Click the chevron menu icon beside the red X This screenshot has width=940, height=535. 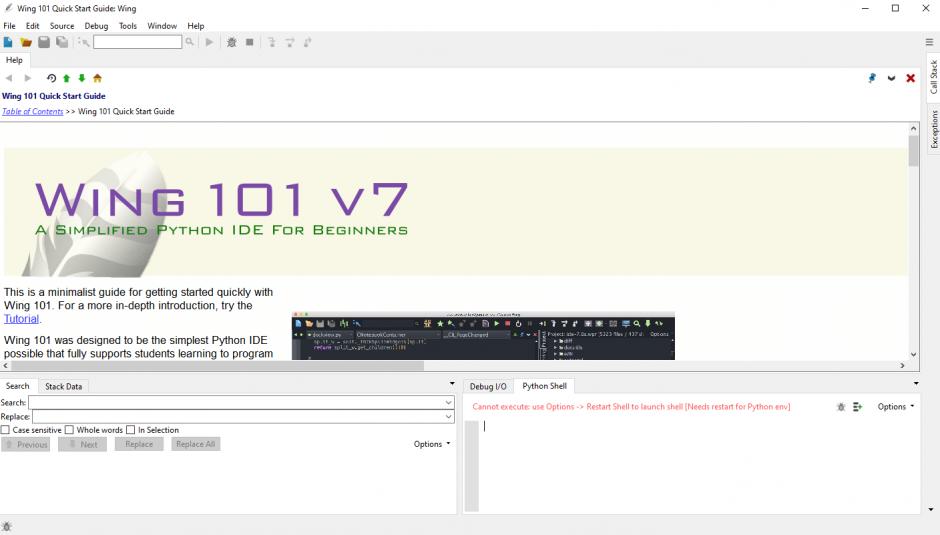tap(891, 78)
